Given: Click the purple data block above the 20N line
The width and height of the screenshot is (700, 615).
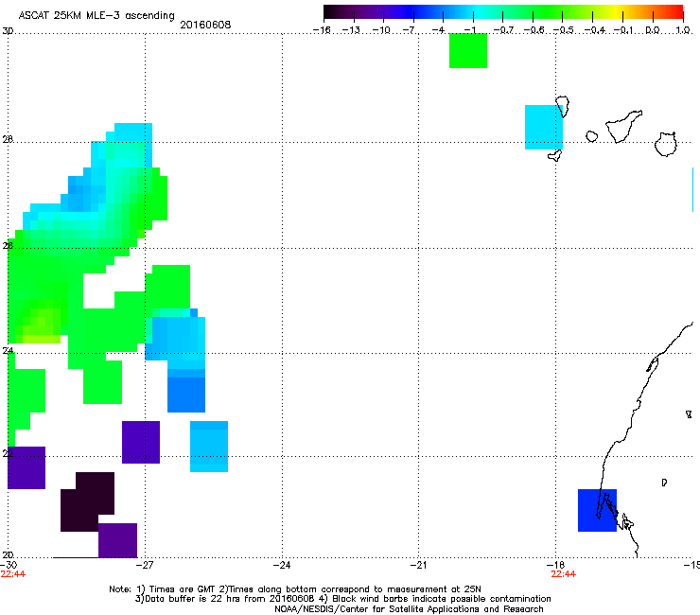Looking at the screenshot, I should (118, 540).
